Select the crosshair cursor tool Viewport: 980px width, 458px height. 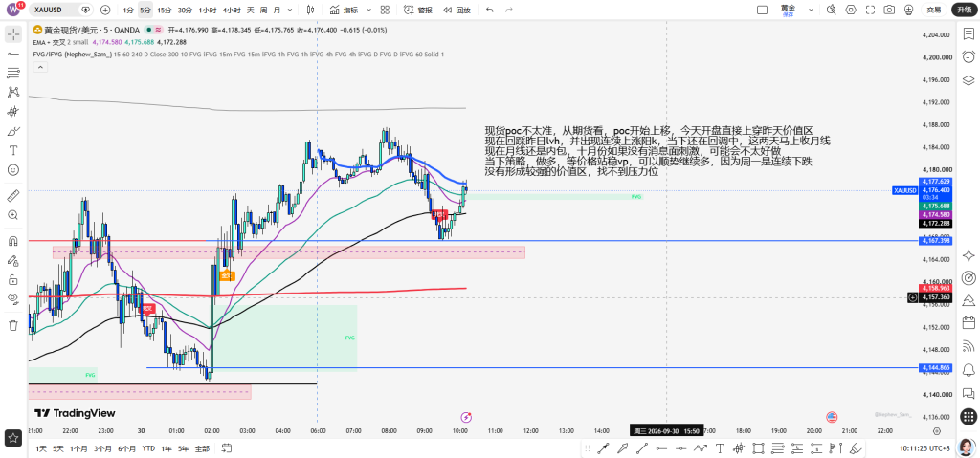tap(13, 34)
